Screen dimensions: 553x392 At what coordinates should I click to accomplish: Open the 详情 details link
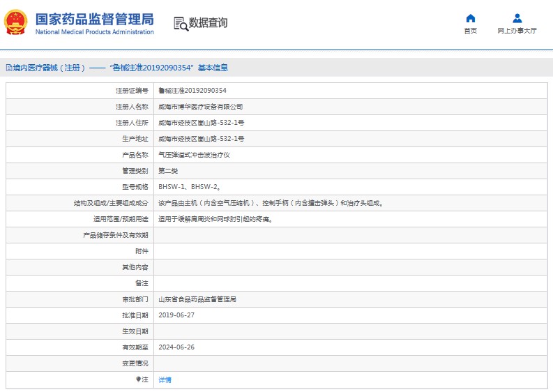point(165,379)
